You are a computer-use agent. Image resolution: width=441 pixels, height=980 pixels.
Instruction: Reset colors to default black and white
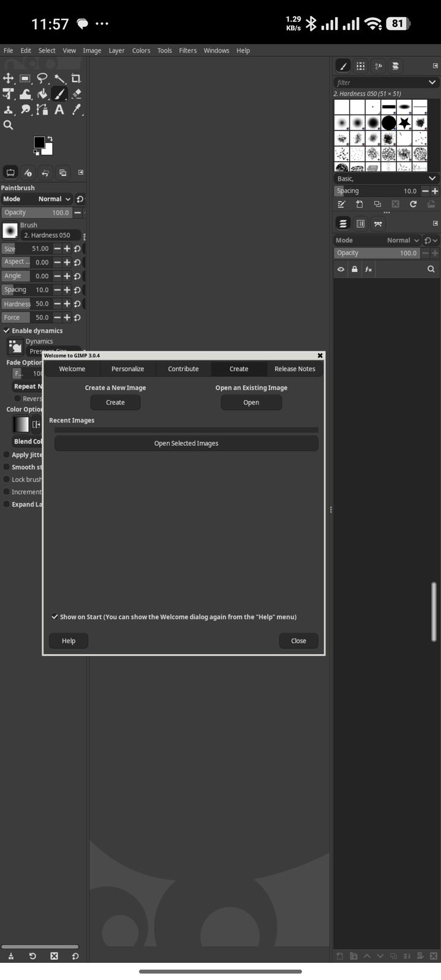point(36,152)
